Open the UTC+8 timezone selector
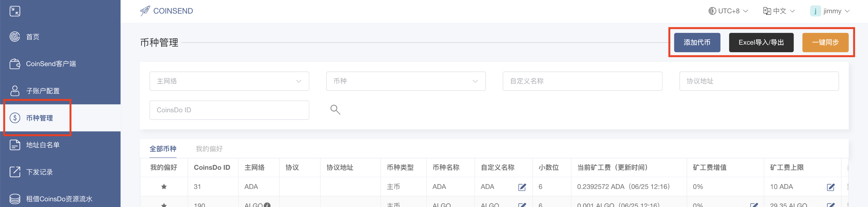 tap(728, 11)
